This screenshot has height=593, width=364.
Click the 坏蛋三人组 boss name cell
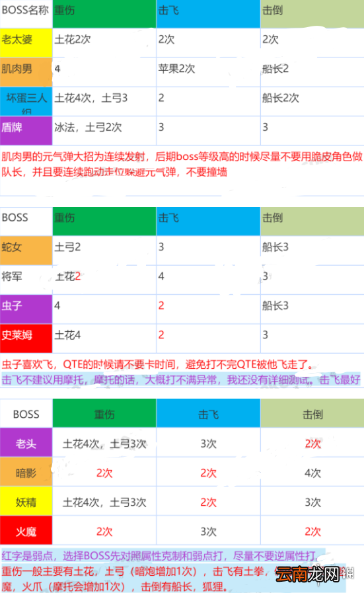coord(26,101)
